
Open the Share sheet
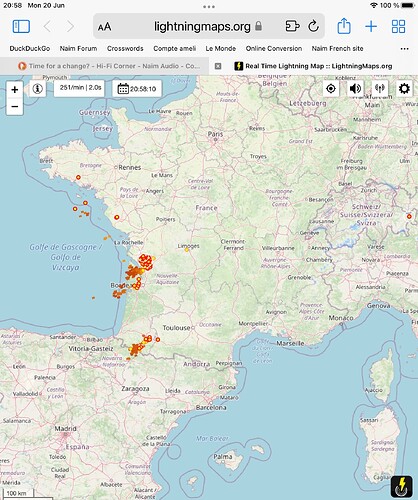click(344, 26)
